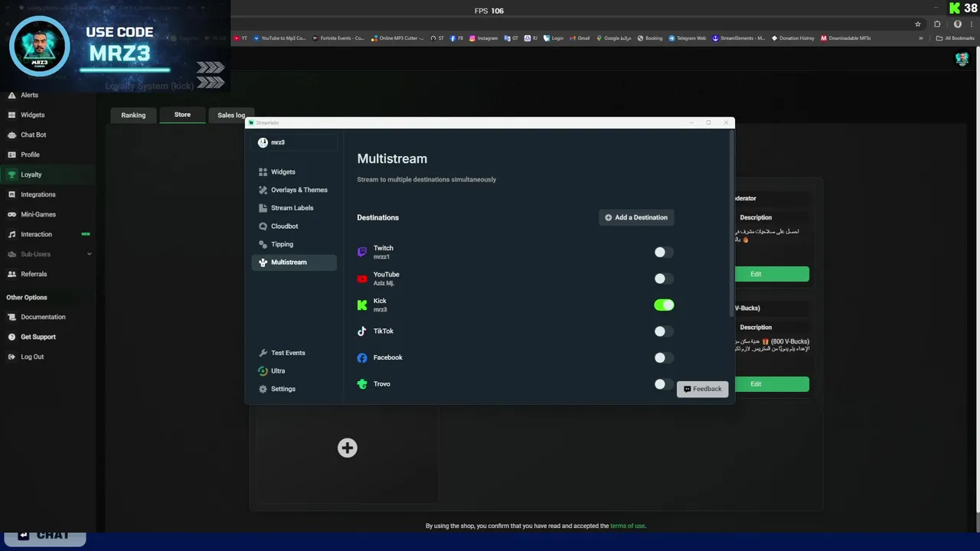Bookmark this page with star icon
Screen dimensions: 980x551
point(918,24)
